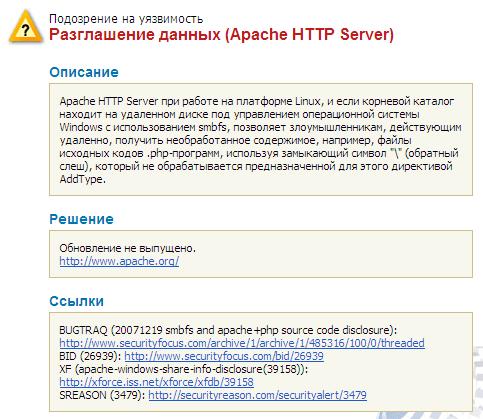Follow the securityfocus.com/bid/26939 link
483x419 pixels.
pyautogui.click(x=224, y=356)
